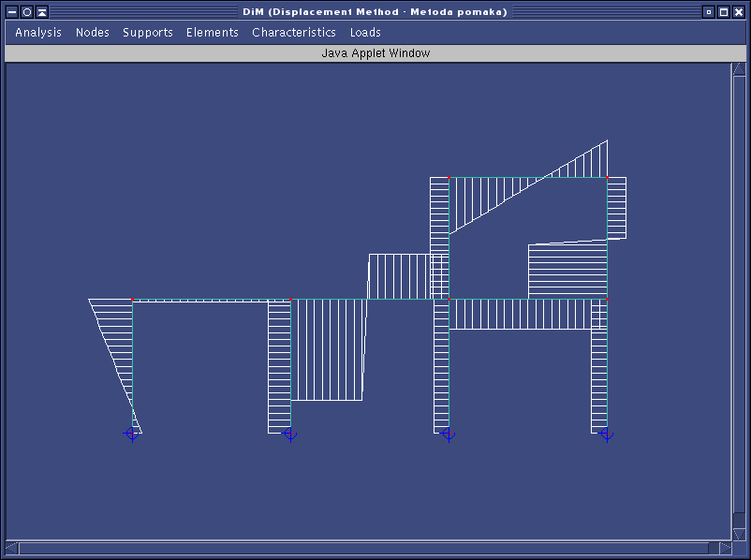Maximize the DiM window
This screenshot has width=751, height=560.
[724, 12]
